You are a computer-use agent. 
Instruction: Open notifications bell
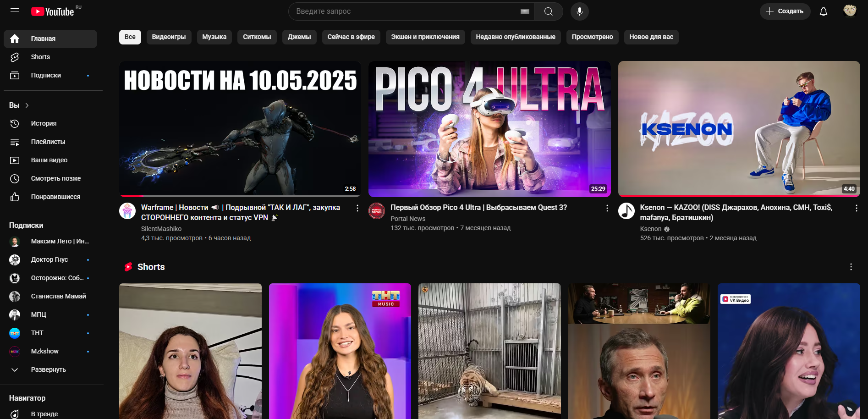click(824, 11)
